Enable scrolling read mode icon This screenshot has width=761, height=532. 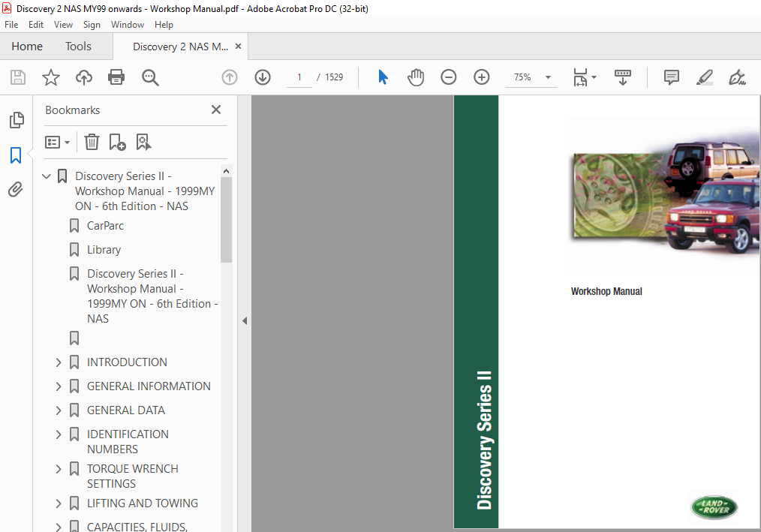pyautogui.click(x=623, y=77)
